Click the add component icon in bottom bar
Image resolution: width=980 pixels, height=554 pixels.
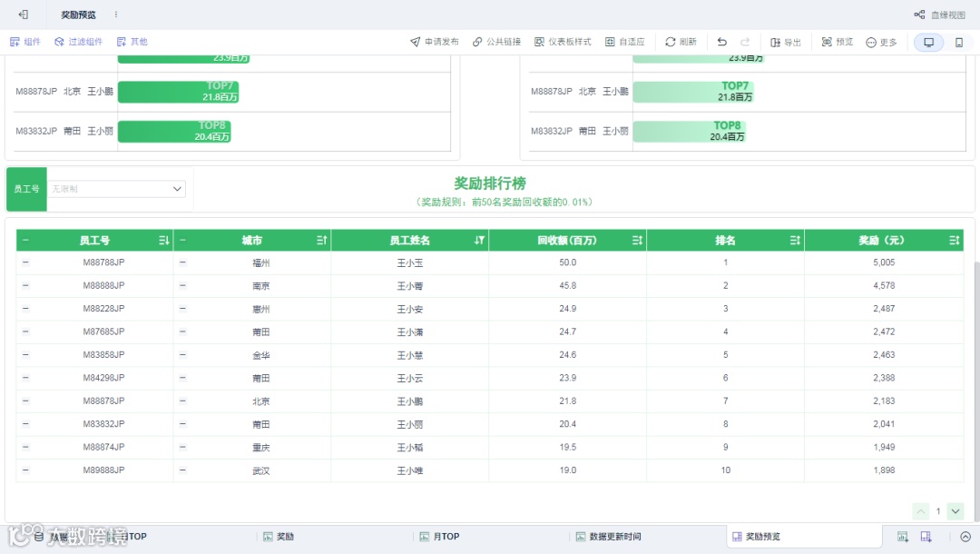903,537
